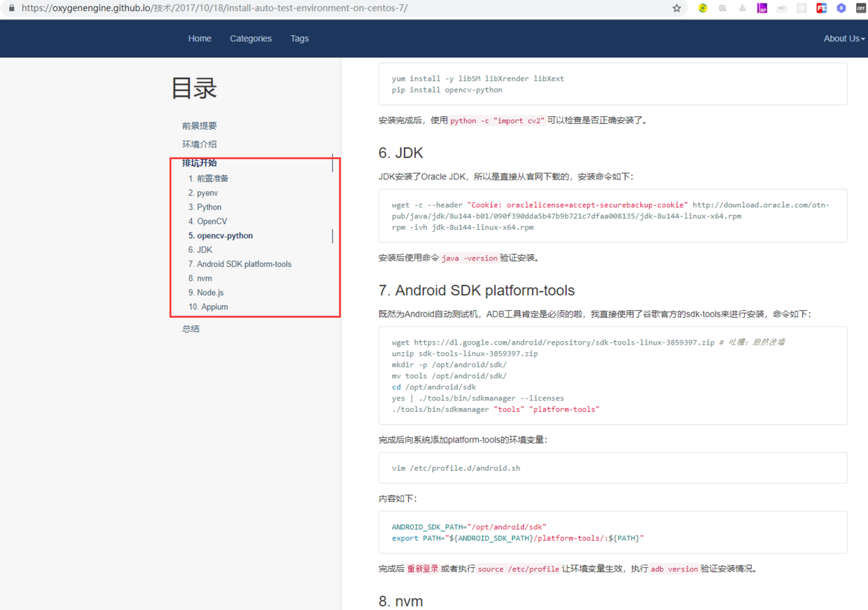Click the '6. JDK' article heading
The width and height of the screenshot is (868, 610).
tap(400, 153)
